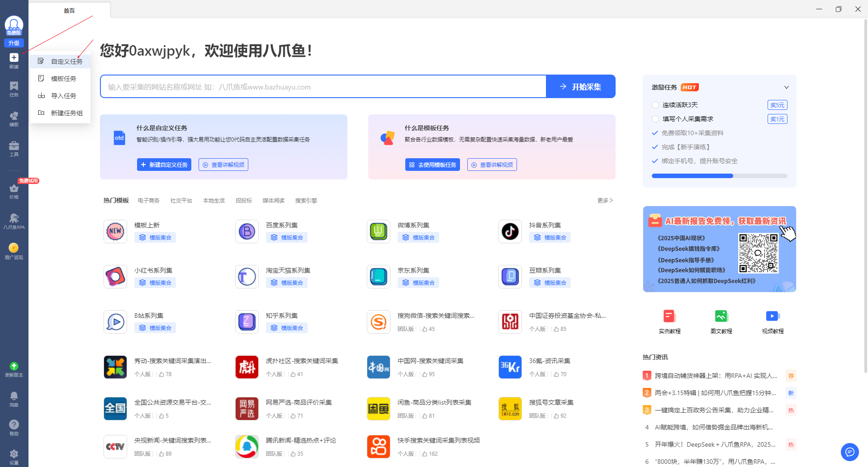Open the 模板上新 NEW template icon
This screenshot has width=868, height=467.
115,231
